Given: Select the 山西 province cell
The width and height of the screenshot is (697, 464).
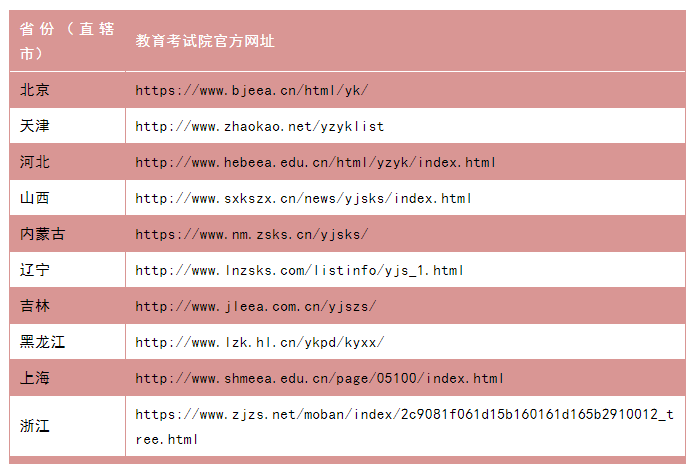Looking at the screenshot, I should (35, 198).
